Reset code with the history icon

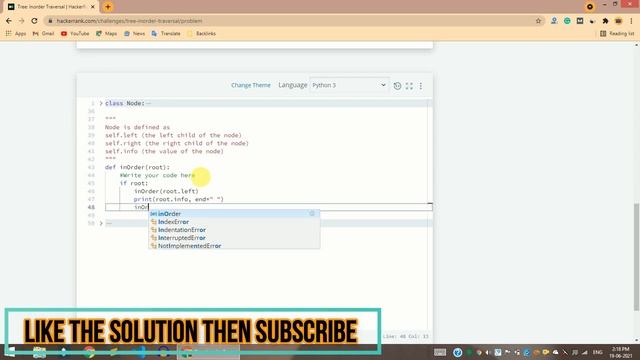tap(397, 86)
